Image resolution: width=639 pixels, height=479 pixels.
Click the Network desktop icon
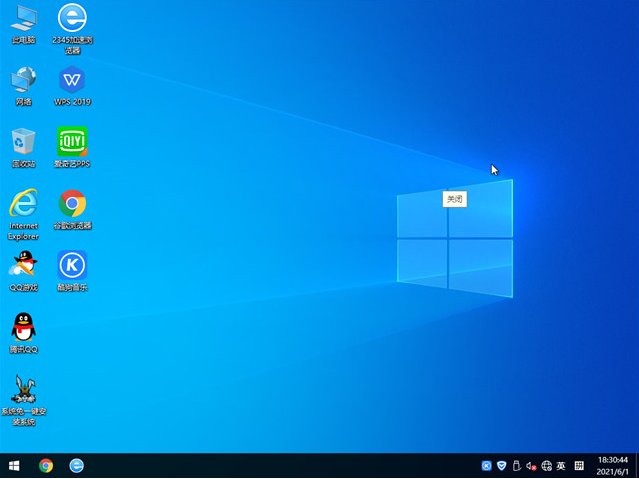23,80
